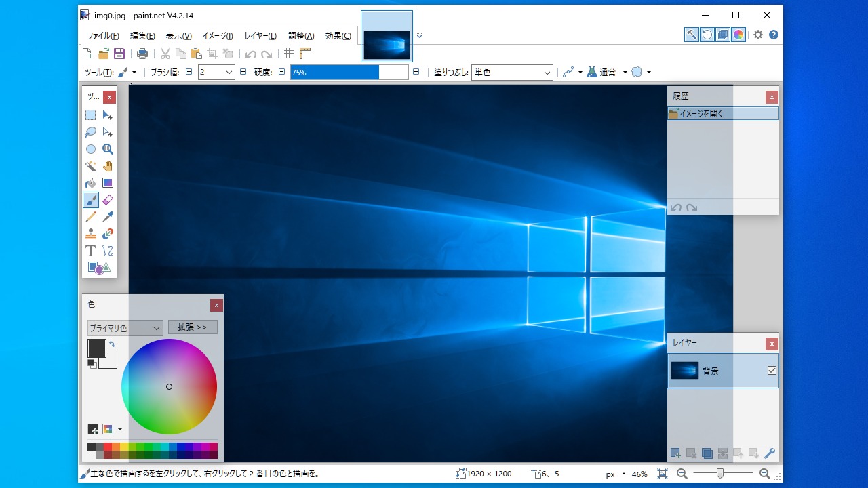Close the 色 colors panel
Screen dimensions: 868x488
216,306
